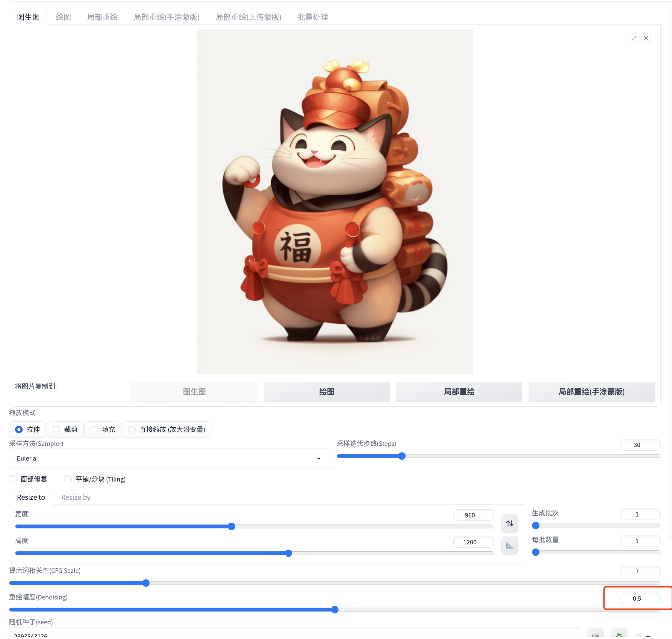Image resolution: width=672 pixels, height=639 pixels.
Task: Copy the image to 局部重绘(手涂蒙版) via the button
Action: click(591, 392)
